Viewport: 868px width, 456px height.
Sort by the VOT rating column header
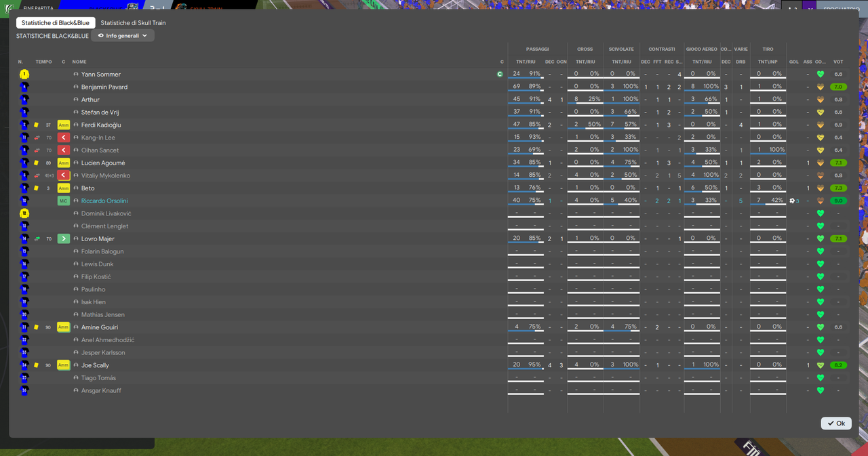pos(838,62)
